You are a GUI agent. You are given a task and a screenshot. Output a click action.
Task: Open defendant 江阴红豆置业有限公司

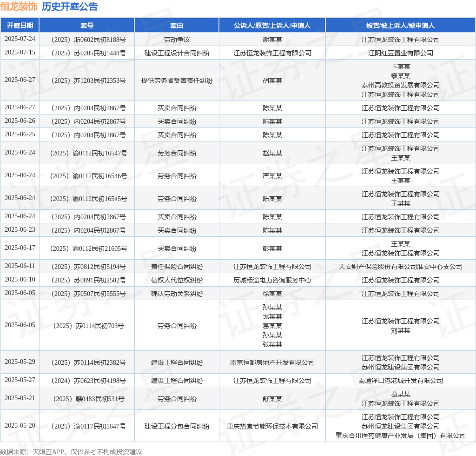click(400, 53)
